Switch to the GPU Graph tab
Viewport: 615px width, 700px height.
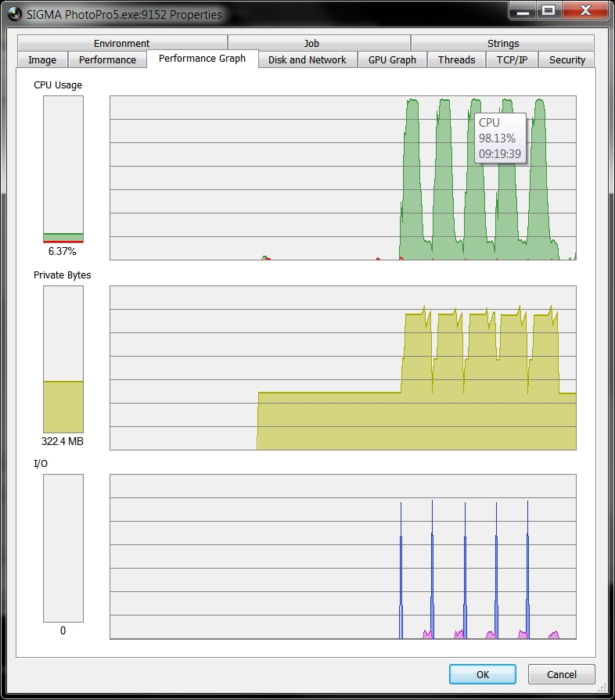pyautogui.click(x=392, y=59)
